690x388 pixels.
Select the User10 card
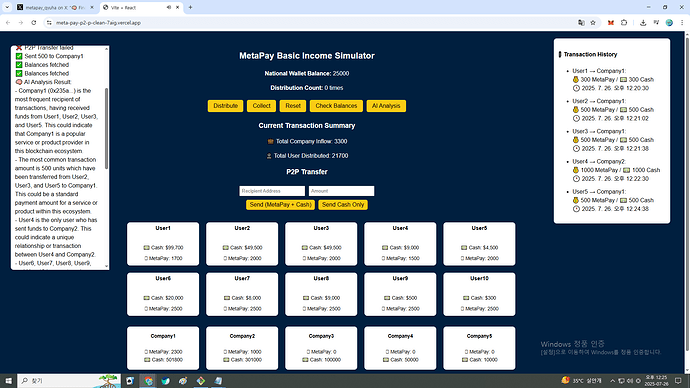479,294
